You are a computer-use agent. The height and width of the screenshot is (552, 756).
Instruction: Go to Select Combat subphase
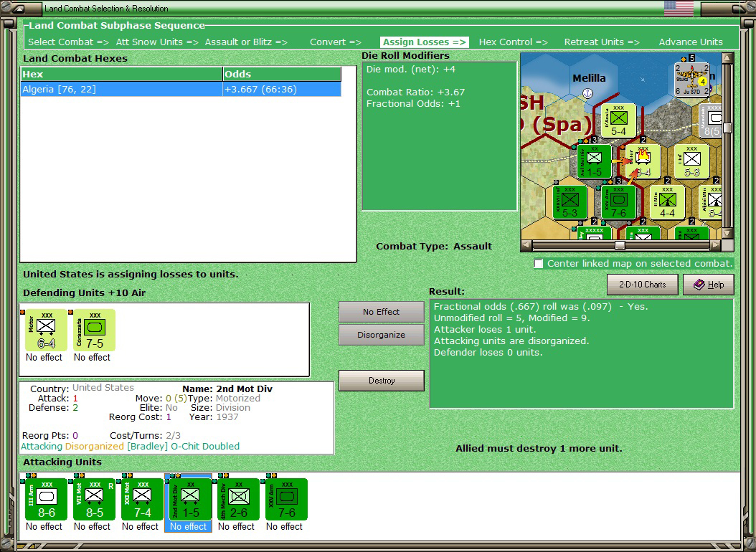click(x=68, y=42)
